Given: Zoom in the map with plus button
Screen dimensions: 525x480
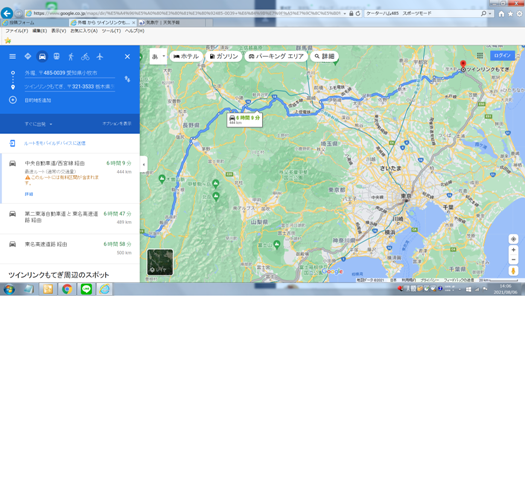Looking at the screenshot, I should point(513,250).
